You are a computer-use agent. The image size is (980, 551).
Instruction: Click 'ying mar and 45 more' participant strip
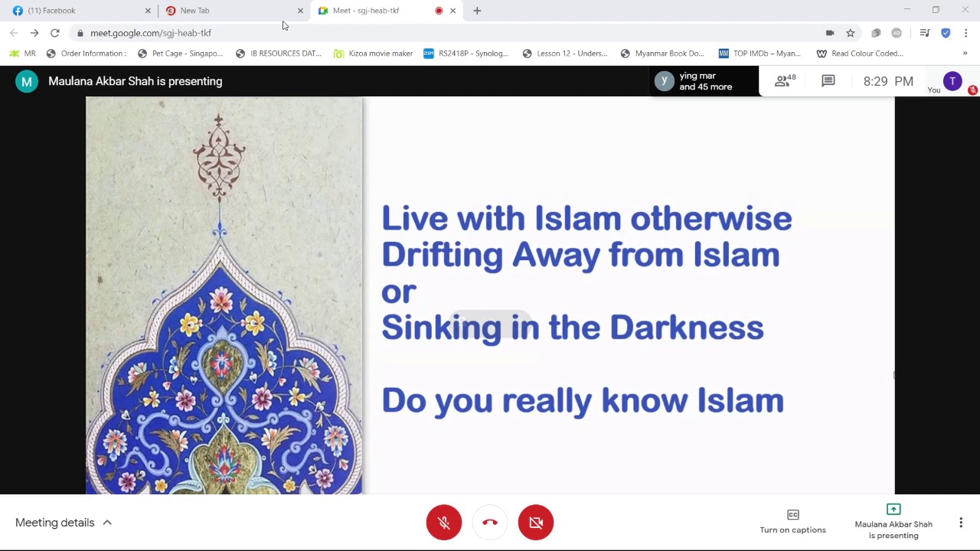pyautogui.click(x=704, y=81)
